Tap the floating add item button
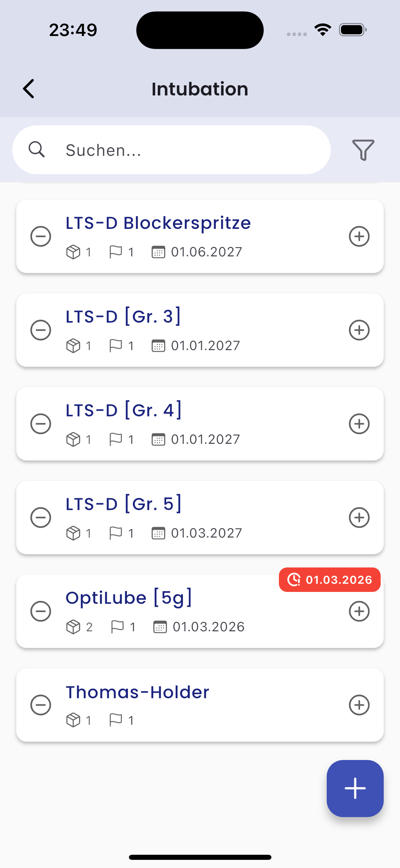The image size is (400, 868). coord(355,788)
